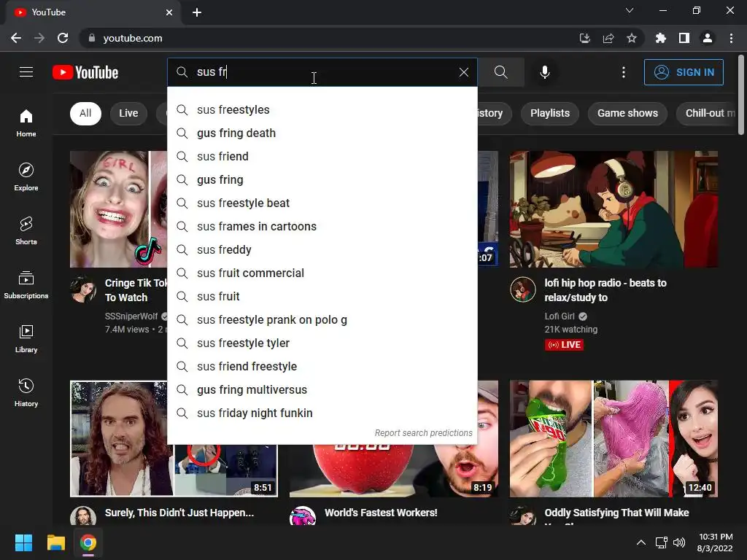Image resolution: width=747 pixels, height=560 pixels.
Task: Open Subscriptions in the sidebar
Action: click(26, 285)
